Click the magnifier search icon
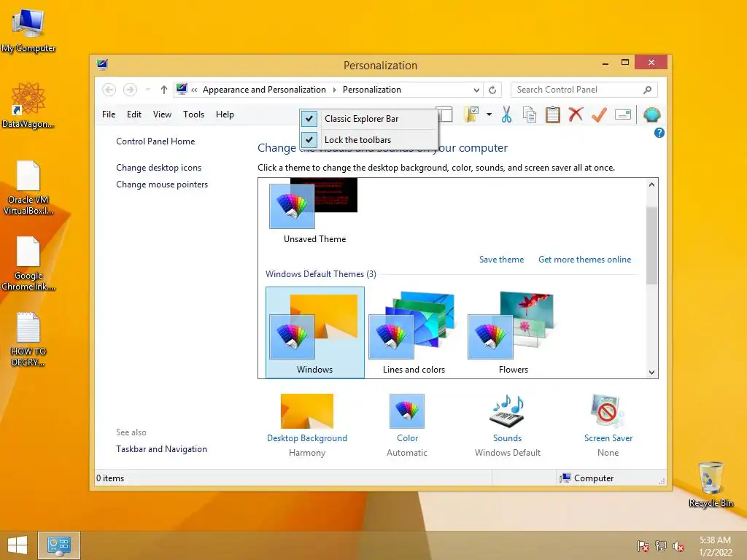The height and width of the screenshot is (560, 747). tap(648, 90)
